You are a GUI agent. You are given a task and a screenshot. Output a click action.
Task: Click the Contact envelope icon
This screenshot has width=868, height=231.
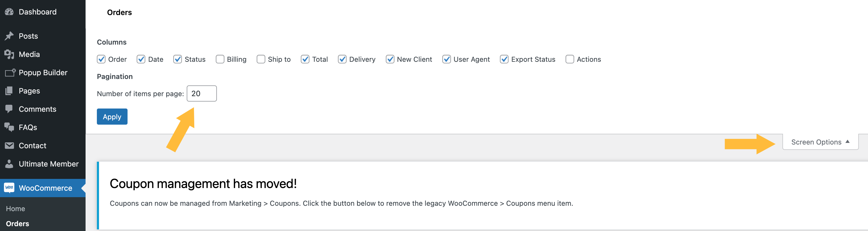coord(9,146)
